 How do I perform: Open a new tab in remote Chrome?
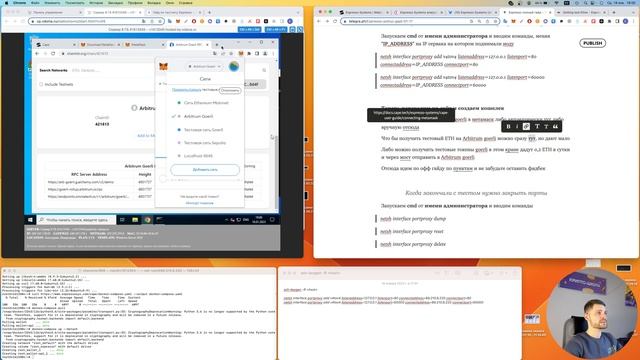point(217,44)
